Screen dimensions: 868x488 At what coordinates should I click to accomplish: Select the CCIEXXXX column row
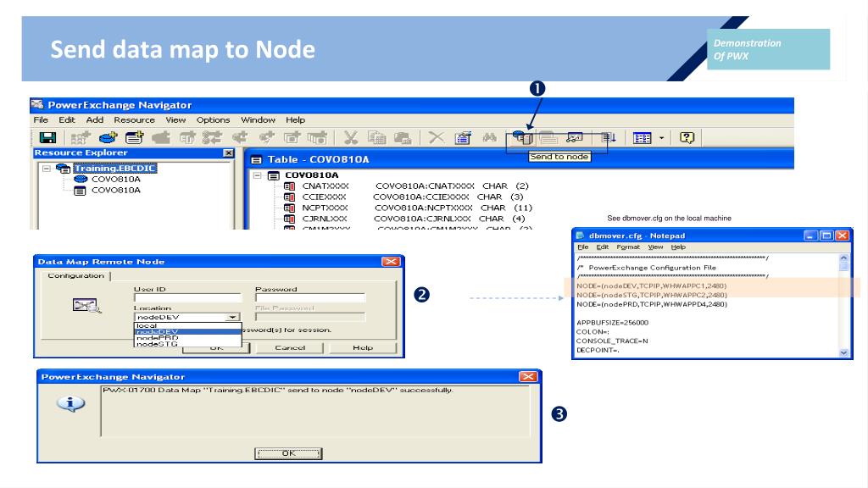click(404, 197)
